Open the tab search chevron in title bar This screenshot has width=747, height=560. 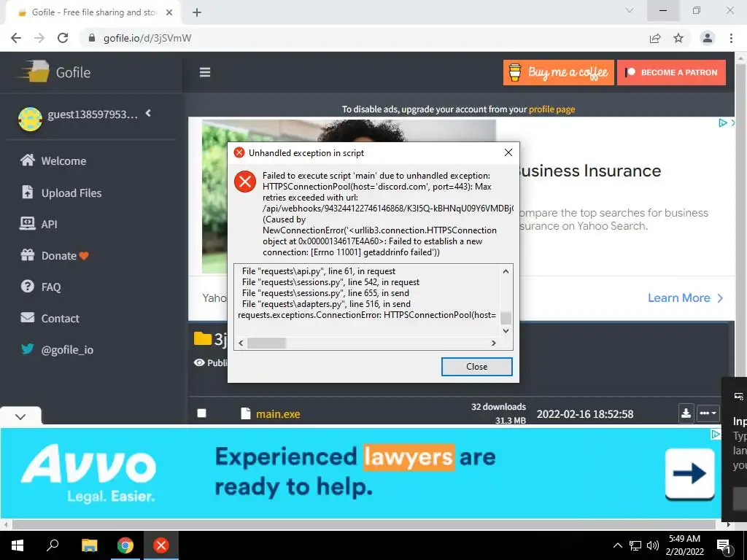point(630,10)
